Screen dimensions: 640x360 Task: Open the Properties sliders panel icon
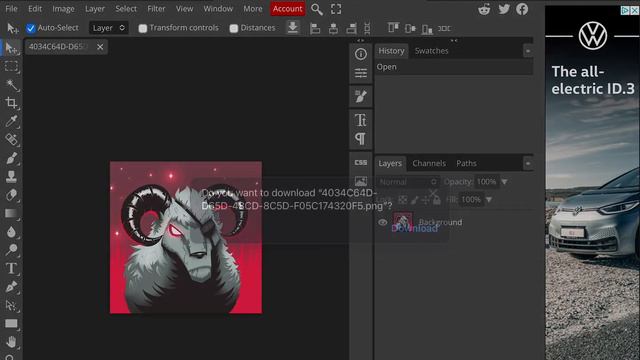tap(360, 73)
